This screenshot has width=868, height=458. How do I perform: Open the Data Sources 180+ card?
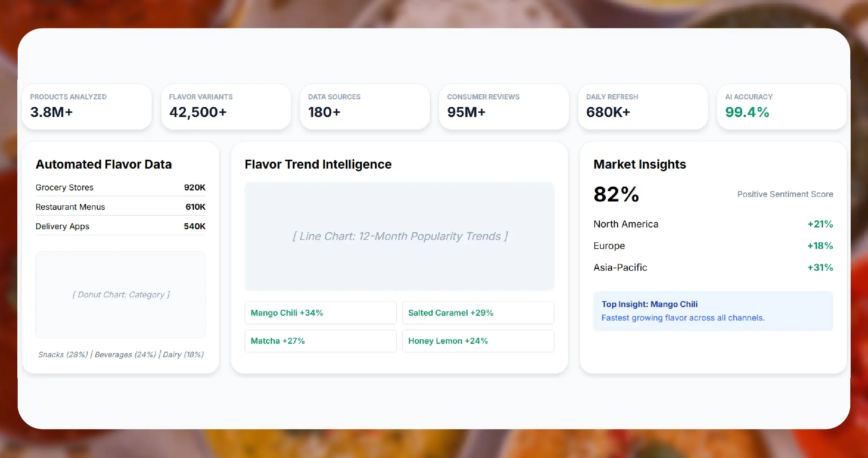[x=365, y=107]
